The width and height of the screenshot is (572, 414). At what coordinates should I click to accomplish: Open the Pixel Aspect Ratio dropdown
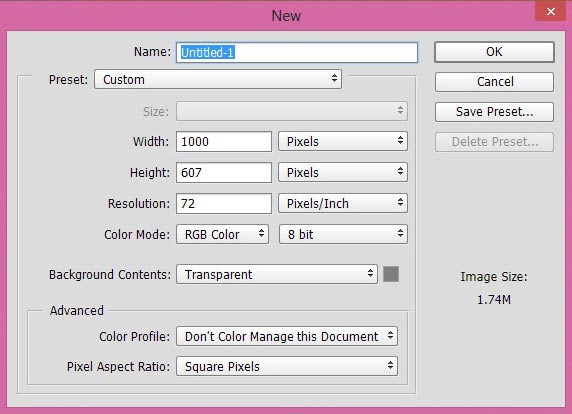pyautogui.click(x=287, y=366)
